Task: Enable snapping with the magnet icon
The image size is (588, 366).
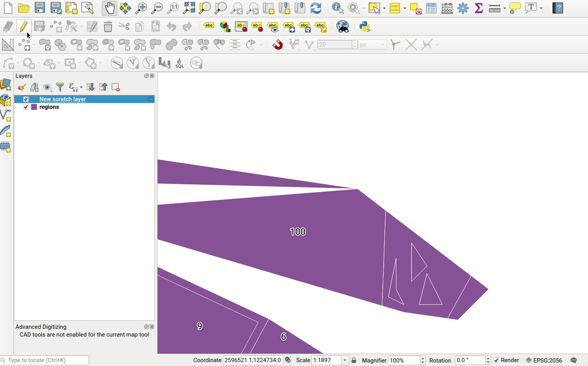Action: (278, 45)
